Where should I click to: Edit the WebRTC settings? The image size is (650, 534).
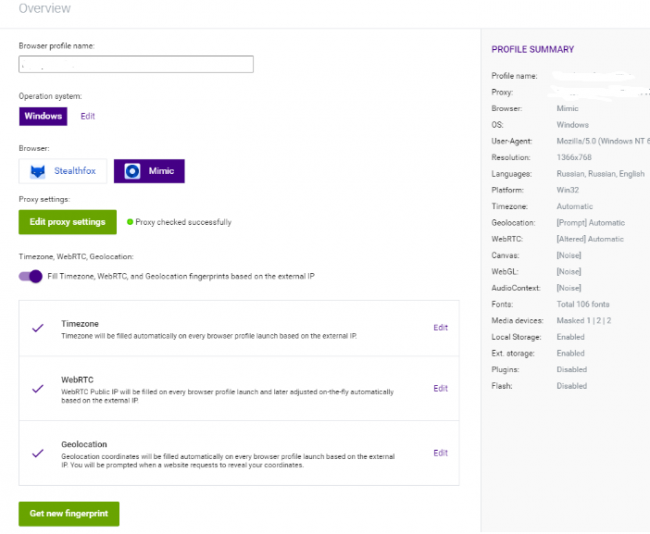[440, 388]
